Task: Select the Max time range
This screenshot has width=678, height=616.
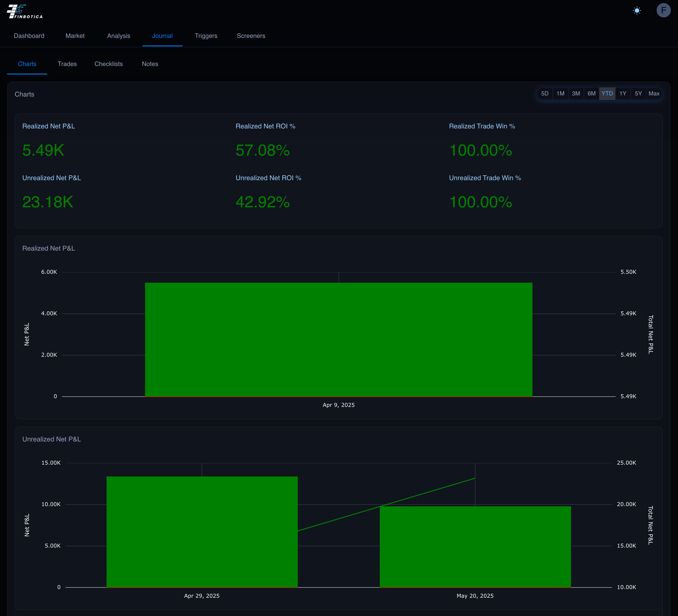Action: coord(653,94)
